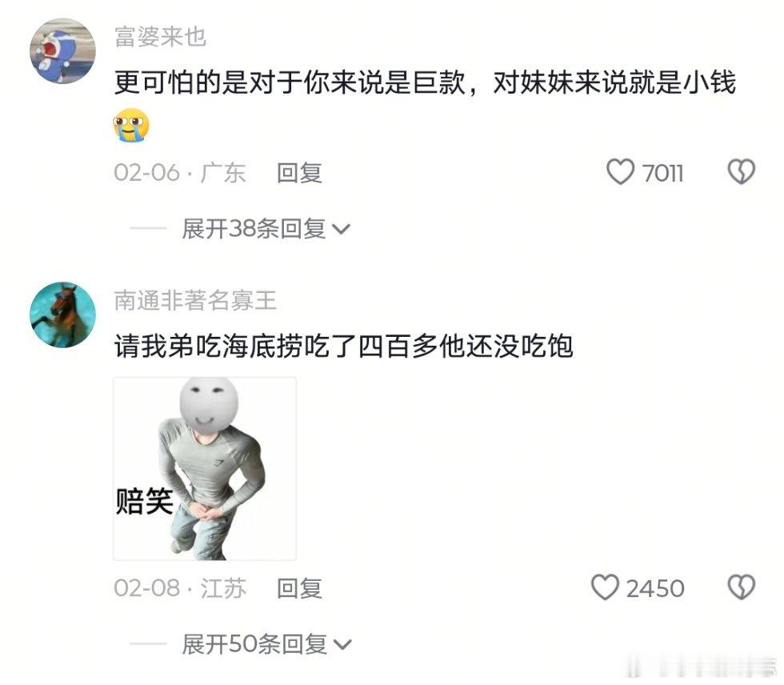This screenshot has width=784, height=685.
Task: Select the comment text about 海底捞
Action: click(343, 346)
